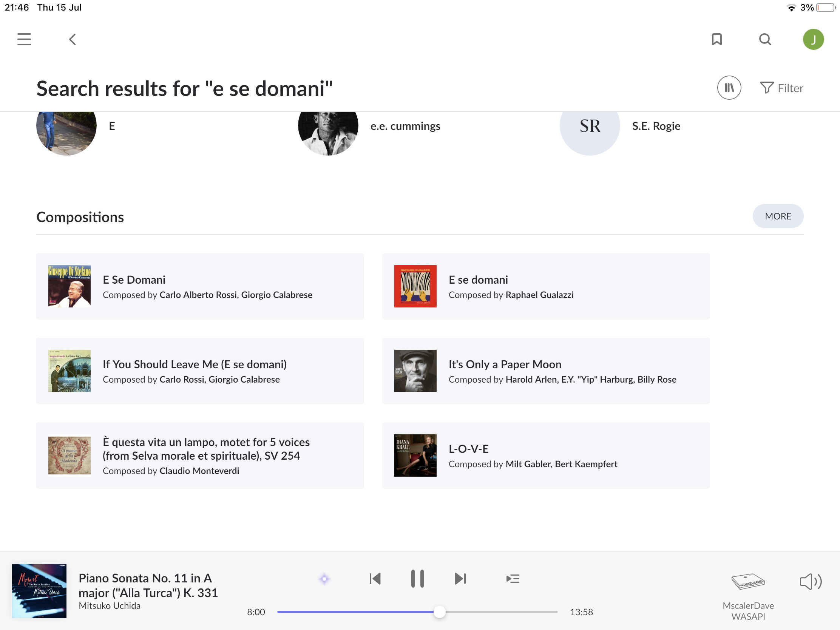Open the volume control
The image size is (840, 630).
[x=810, y=581]
